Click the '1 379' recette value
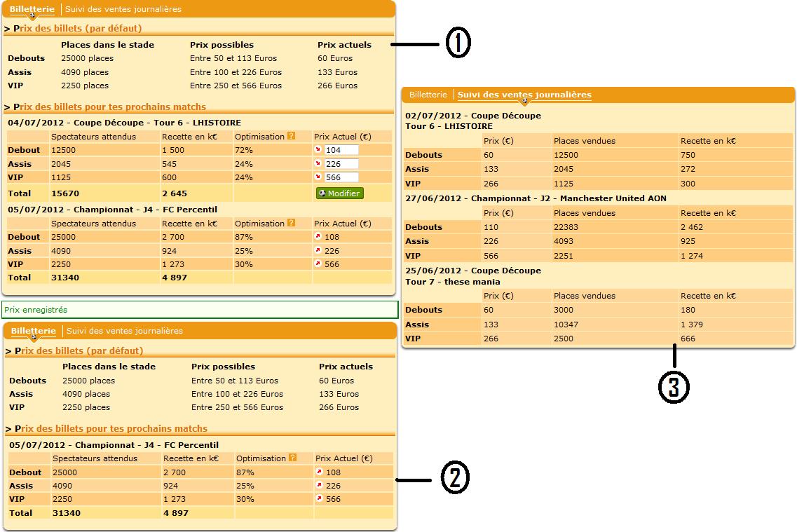Viewport: 797px width, 532px height. [692, 325]
